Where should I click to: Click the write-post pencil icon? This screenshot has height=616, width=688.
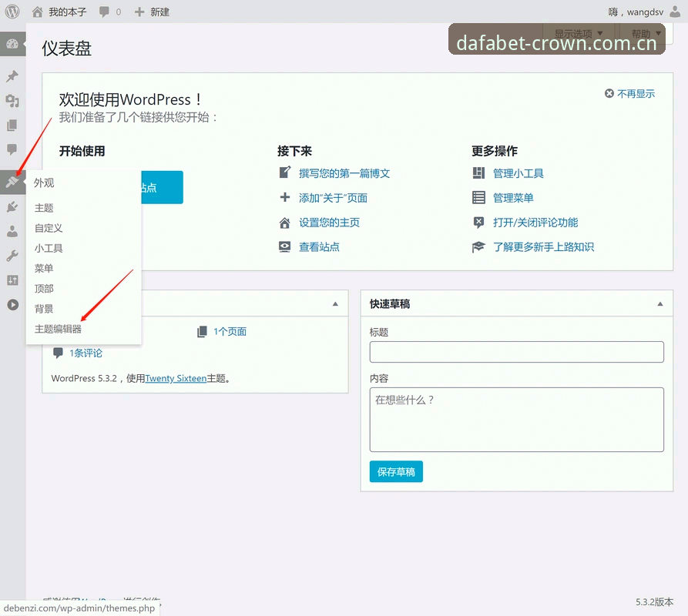click(285, 172)
